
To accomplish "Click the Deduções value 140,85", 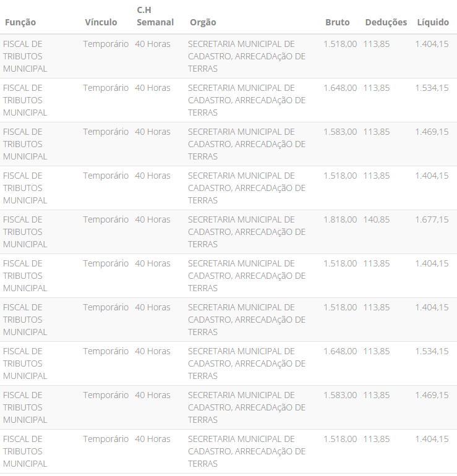I will [377, 219].
